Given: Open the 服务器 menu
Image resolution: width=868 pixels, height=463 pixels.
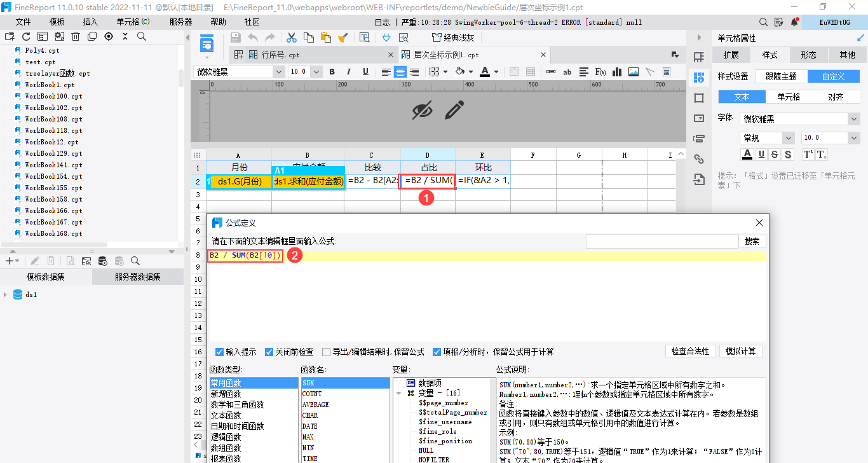Looking at the screenshot, I should point(181,22).
